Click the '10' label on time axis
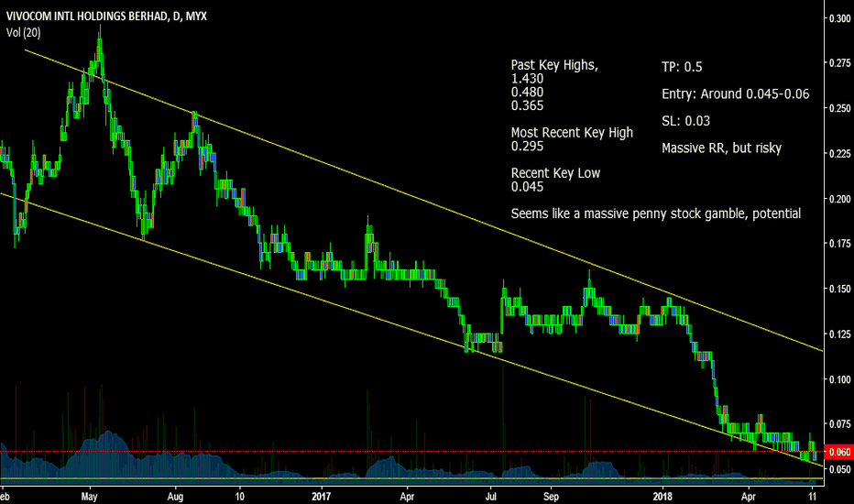This screenshot has height=504, width=854. [240, 497]
